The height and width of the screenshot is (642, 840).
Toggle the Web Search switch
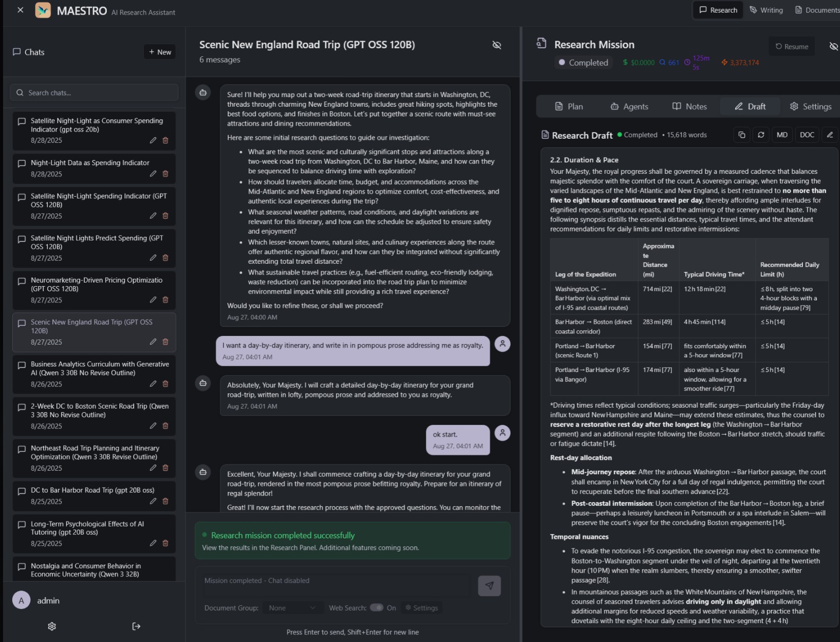(377, 607)
